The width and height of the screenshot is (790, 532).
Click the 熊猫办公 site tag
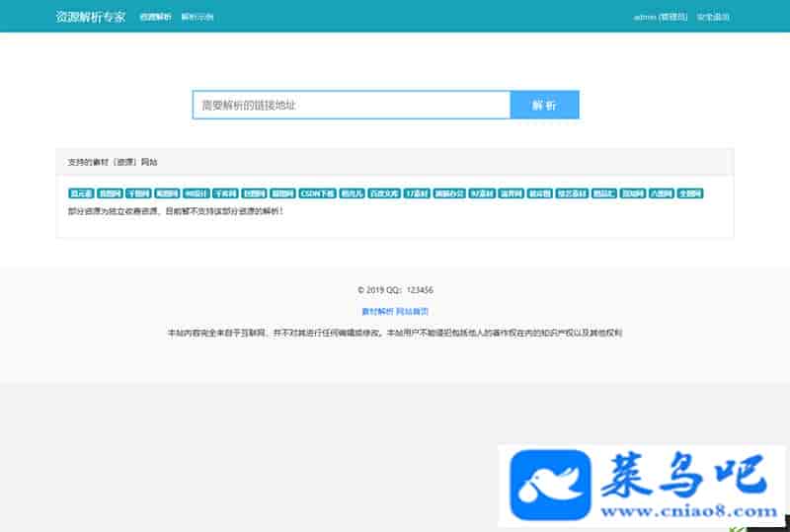pos(449,193)
